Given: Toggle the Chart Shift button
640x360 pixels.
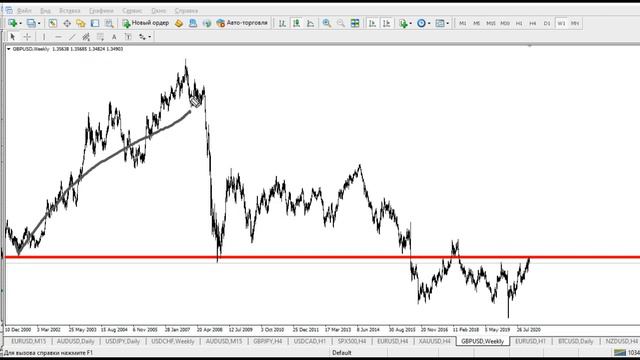Looking at the screenshot, I should (386, 24).
